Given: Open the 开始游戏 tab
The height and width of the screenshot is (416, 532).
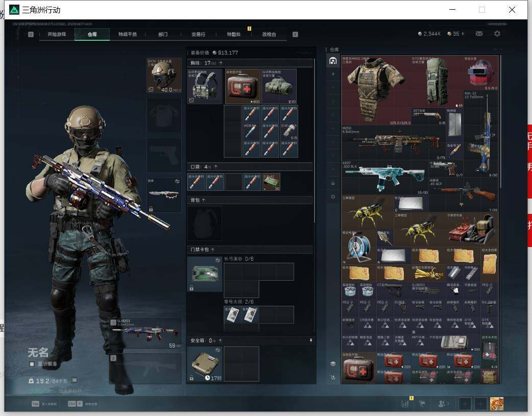Looking at the screenshot, I should (57, 34).
